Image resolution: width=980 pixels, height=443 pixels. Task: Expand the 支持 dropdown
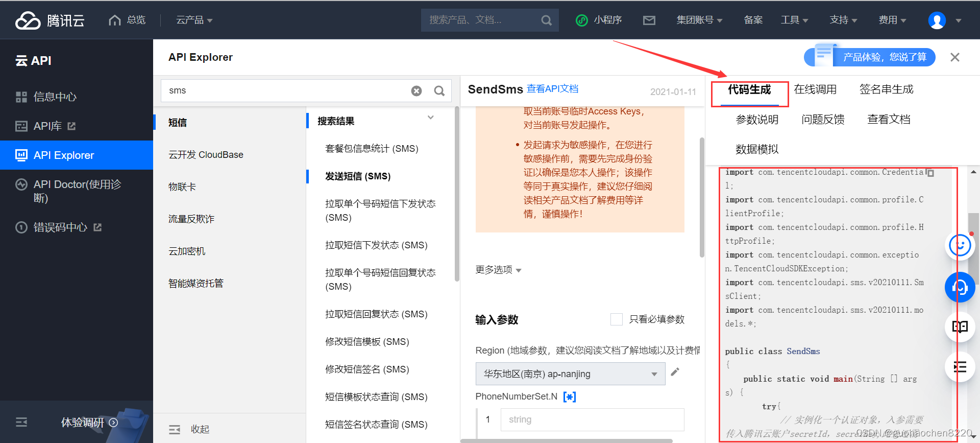pyautogui.click(x=843, y=20)
